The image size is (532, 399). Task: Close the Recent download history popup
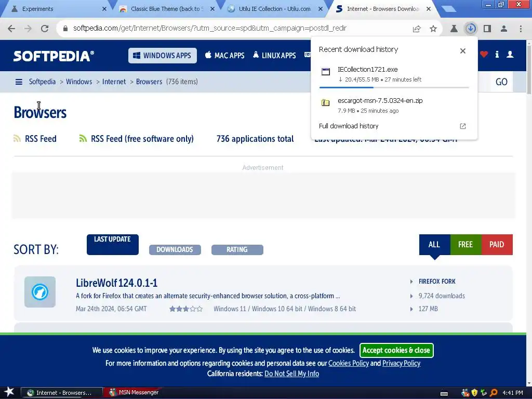(x=463, y=51)
